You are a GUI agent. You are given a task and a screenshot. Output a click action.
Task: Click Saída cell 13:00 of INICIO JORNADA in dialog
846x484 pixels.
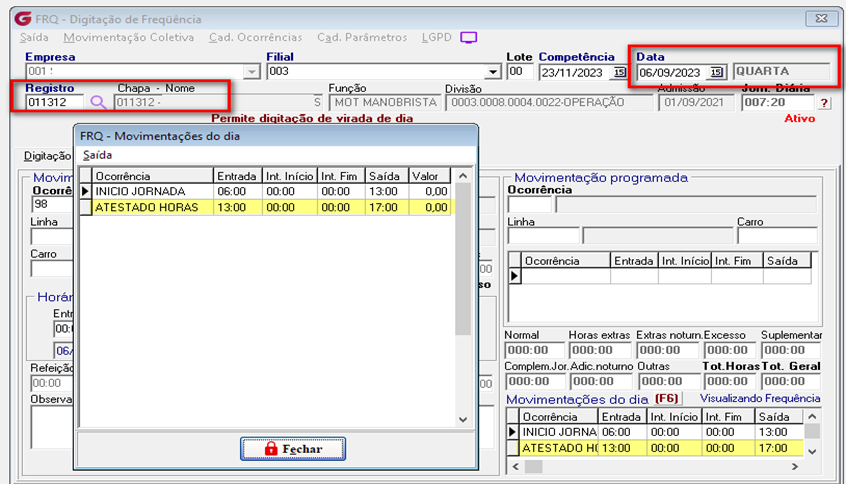386,192
